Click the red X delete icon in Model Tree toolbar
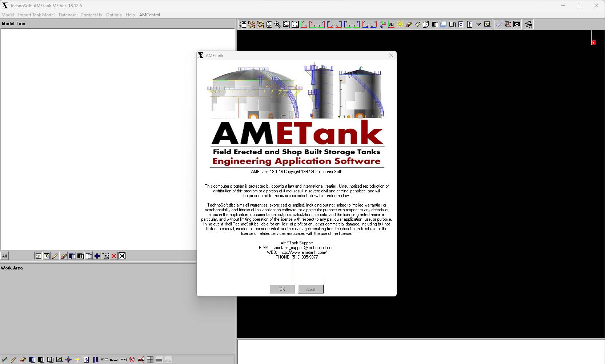This screenshot has height=364, width=605. (x=114, y=256)
